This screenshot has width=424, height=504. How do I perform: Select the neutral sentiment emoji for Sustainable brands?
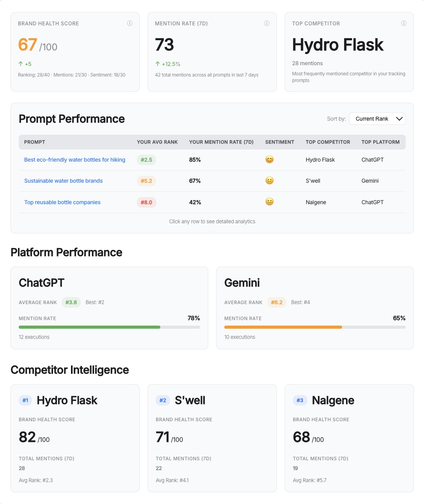[269, 180]
